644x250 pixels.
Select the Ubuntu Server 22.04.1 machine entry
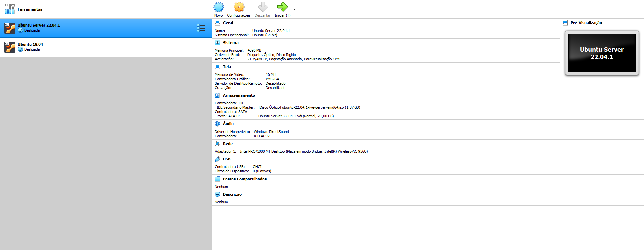(106, 28)
